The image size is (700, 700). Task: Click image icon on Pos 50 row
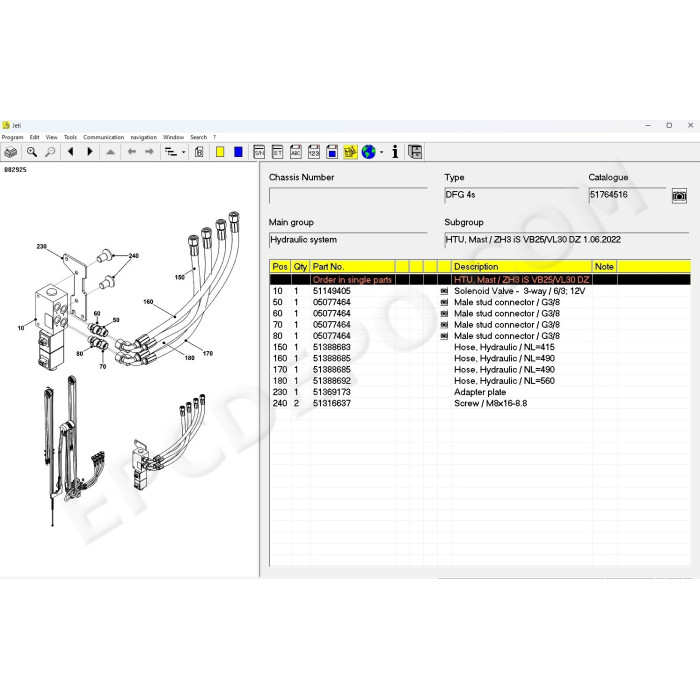[444, 302]
